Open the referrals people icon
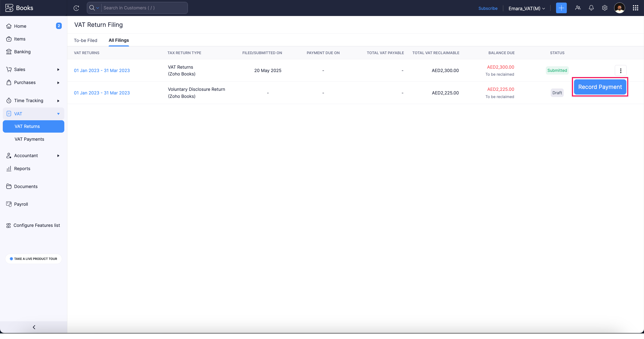This screenshot has width=644, height=339. point(578,8)
